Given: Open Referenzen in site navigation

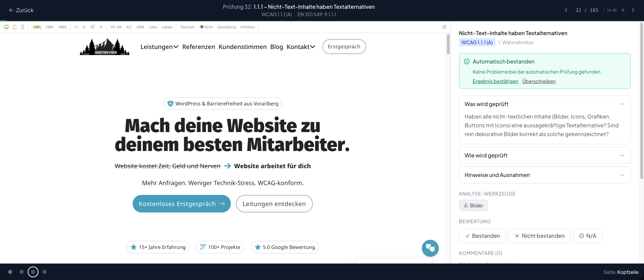Looking at the screenshot, I should tap(198, 47).
